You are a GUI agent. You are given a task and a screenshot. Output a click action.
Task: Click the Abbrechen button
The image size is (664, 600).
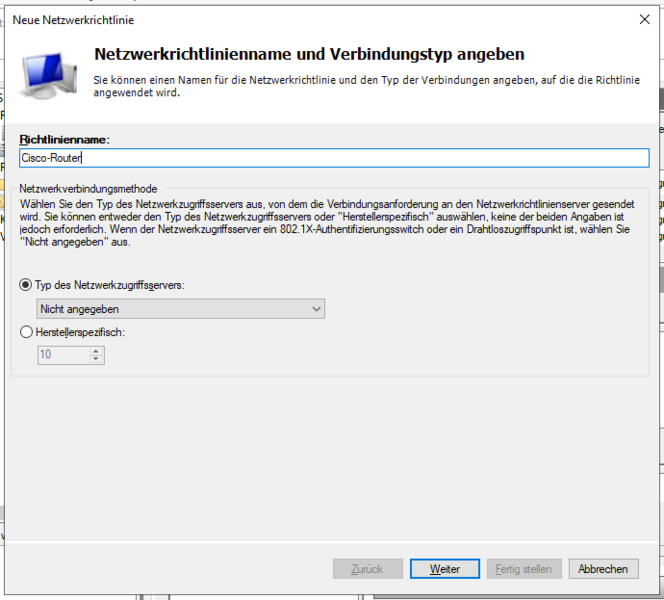tap(604, 569)
